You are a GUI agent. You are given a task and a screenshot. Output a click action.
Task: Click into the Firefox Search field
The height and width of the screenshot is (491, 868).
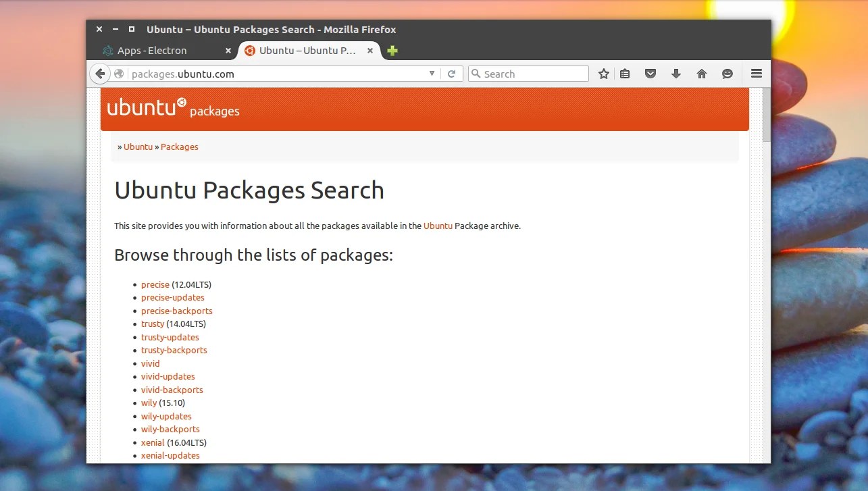528,74
